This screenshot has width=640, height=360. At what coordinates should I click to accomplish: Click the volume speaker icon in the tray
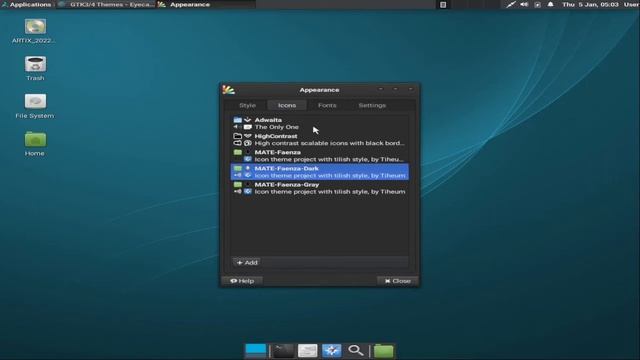524,4
